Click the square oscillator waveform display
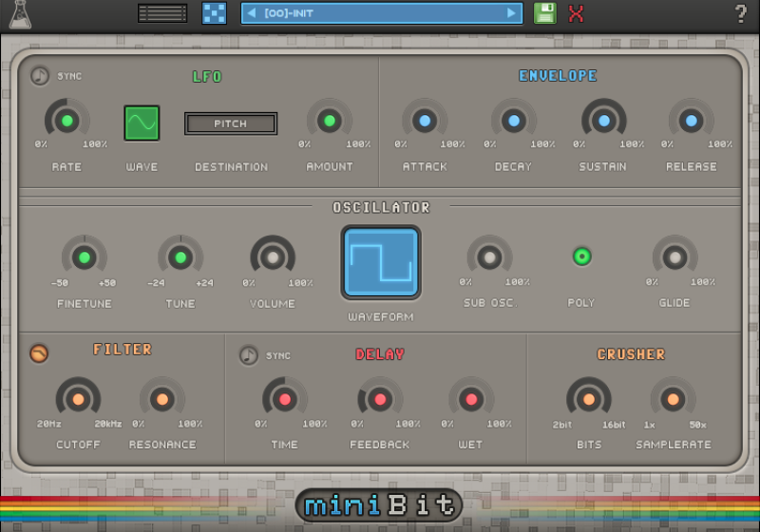Viewport: 760px width, 532px height. (x=381, y=261)
